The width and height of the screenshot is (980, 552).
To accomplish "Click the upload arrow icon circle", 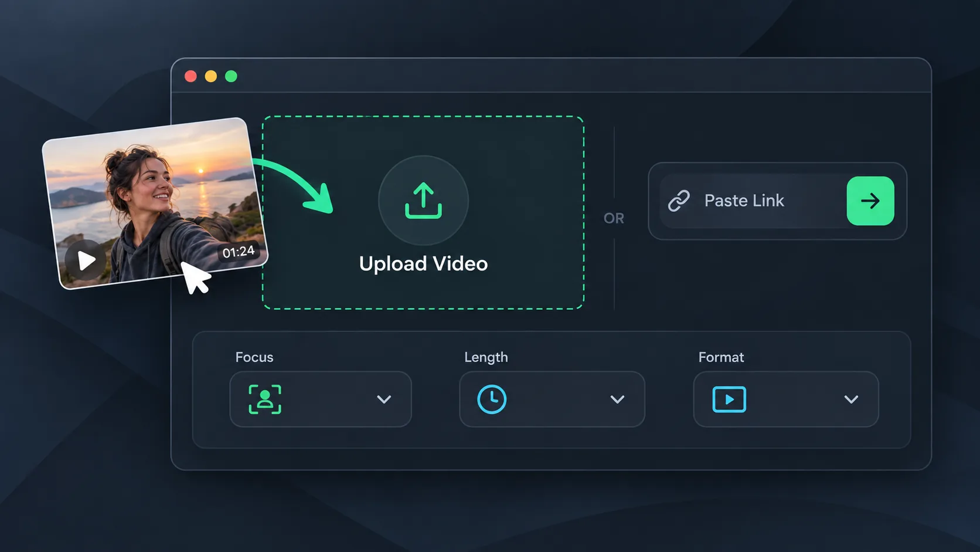I will point(423,200).
